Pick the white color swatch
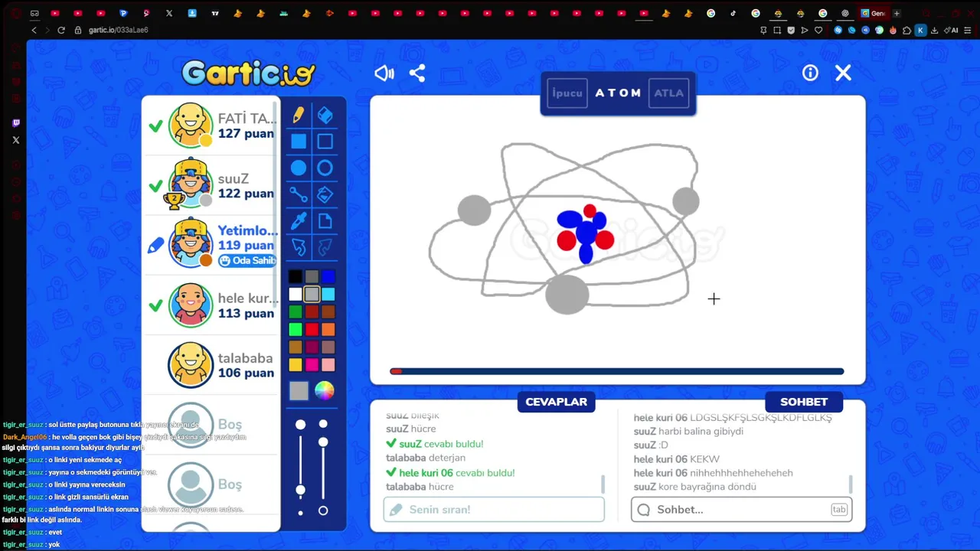 [x=296, y=295]
